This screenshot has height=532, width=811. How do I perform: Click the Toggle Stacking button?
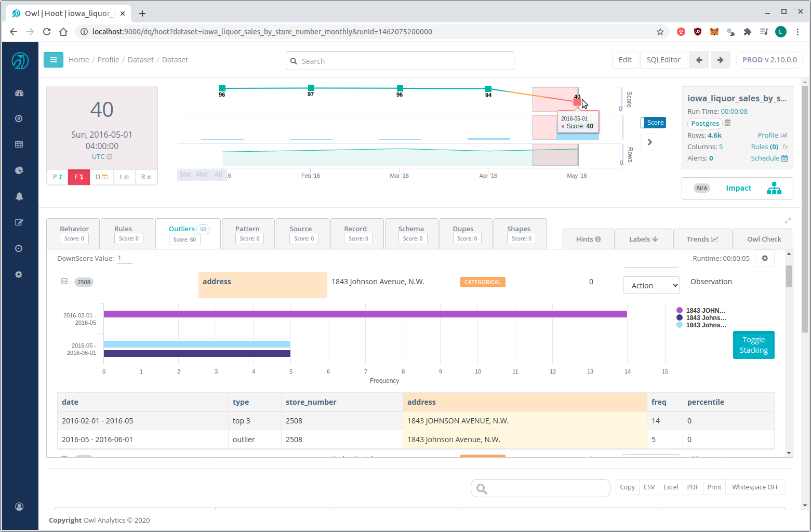click(753, 345)
